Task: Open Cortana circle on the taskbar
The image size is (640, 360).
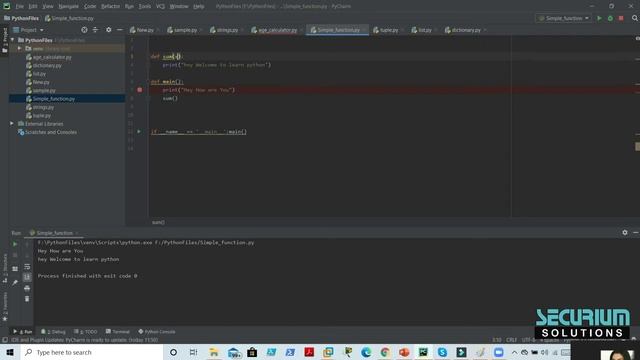Action: [x=173, y=352]
